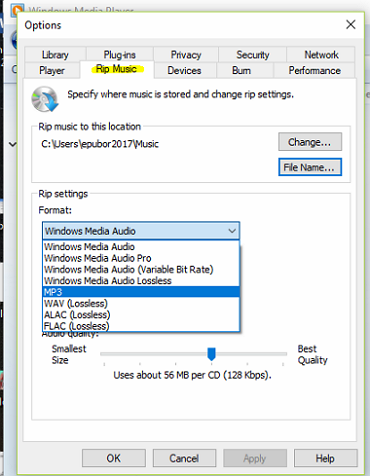Image resolution: width=370 pixels, height=476 pixels.
Task: Collapse the Format dropdown arrow
Action: [232, 231]
